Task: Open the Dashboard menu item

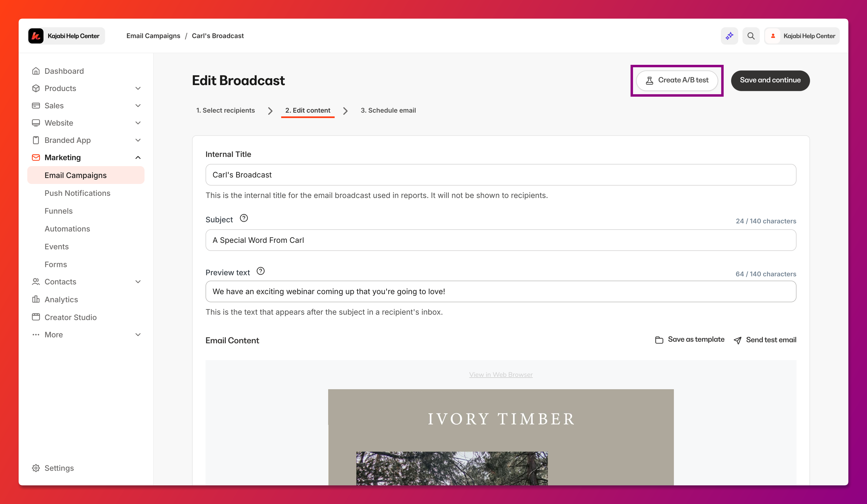Action: pos(86,71)
